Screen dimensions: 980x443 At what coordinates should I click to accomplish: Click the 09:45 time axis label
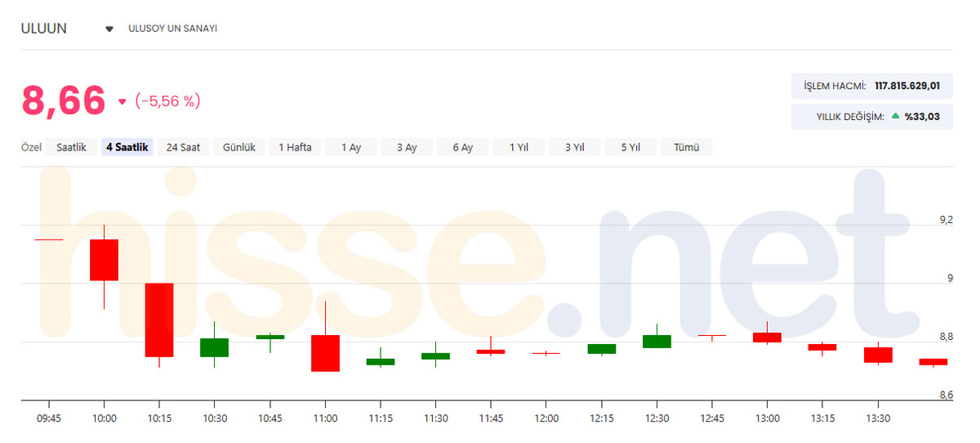[x=49, y=418]
